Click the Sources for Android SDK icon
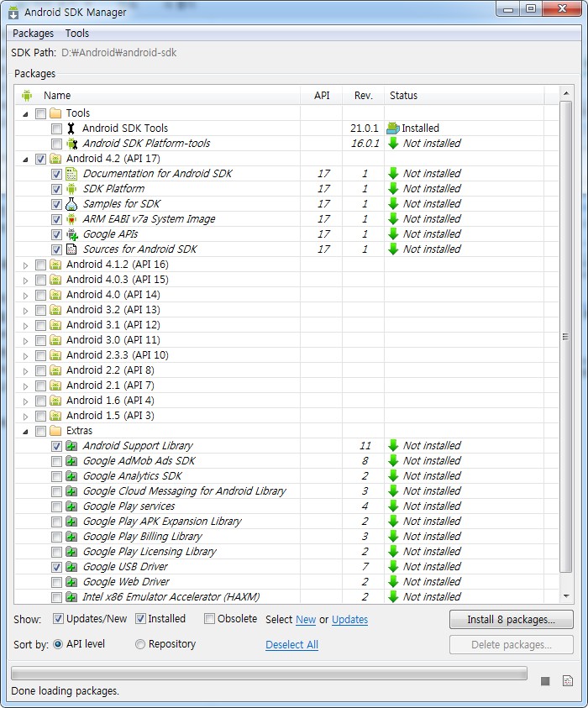 pyautogui.click(x=71, y=249)
